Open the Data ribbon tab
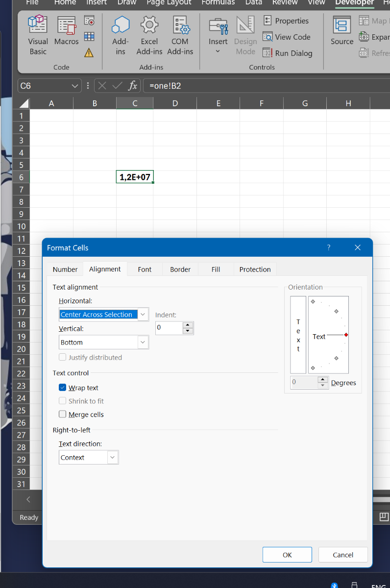This screenshot has height=588, width=390. (254, 2)
